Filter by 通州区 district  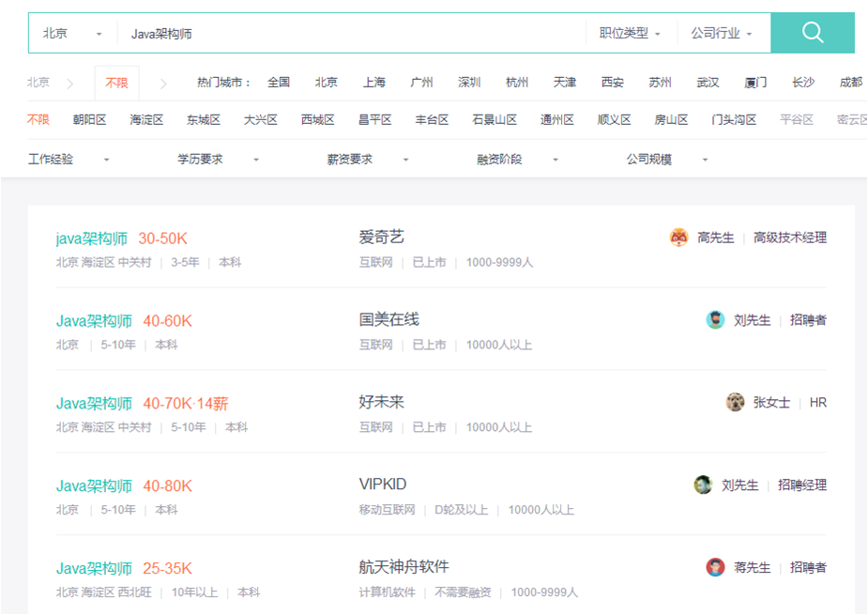[556, 119]
